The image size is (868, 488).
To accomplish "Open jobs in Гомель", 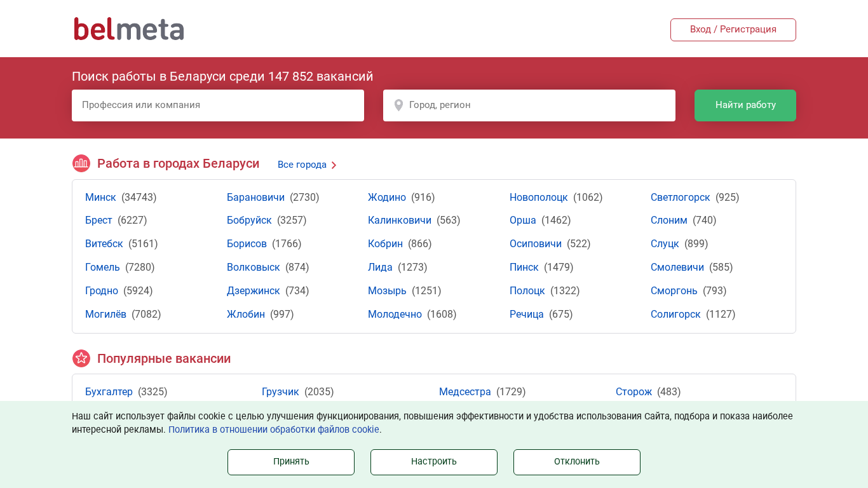I will tap(102, 268).
